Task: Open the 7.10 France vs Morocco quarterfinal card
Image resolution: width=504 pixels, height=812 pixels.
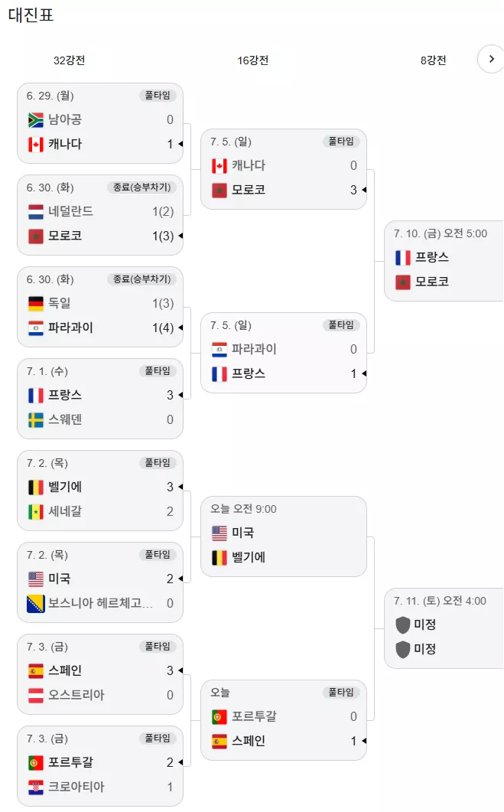Action: pos(444,261)
